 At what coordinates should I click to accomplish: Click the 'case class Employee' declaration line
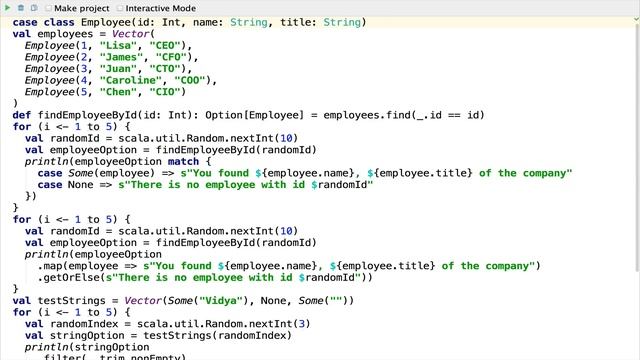[189, 22]
